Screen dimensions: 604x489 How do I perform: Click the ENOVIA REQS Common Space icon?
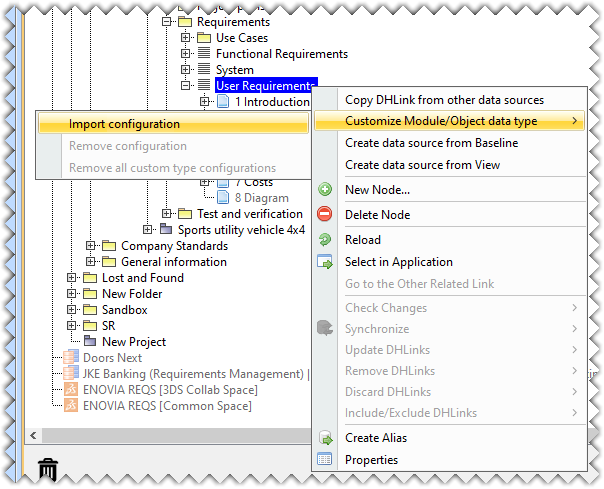71,405
